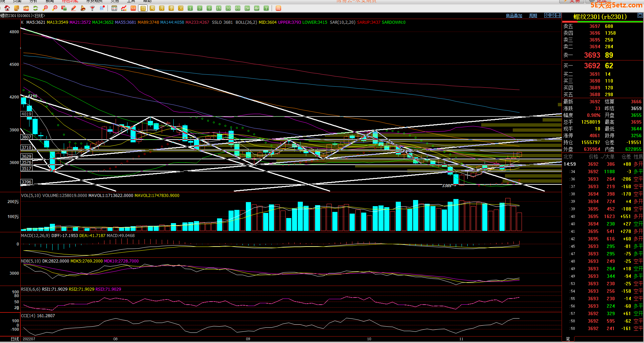Open the Tick chart view icon
Viewport: 644px width, 343px height.
(x=133, y=8)
